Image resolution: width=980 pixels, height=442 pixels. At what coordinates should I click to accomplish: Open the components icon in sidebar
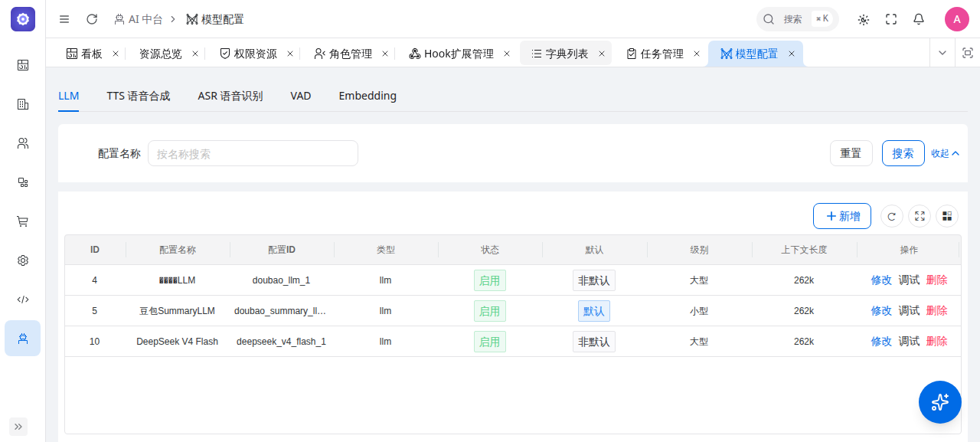pos(23,182)
